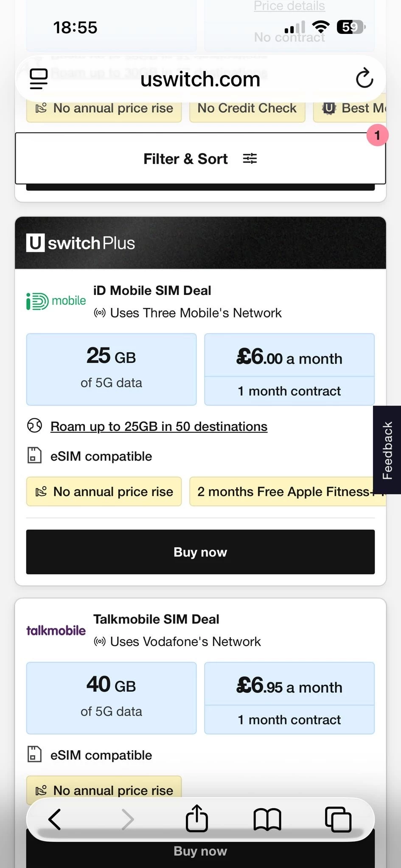Tap the Talkmobile logo
The image size is (401, 868).
point(56,631)
